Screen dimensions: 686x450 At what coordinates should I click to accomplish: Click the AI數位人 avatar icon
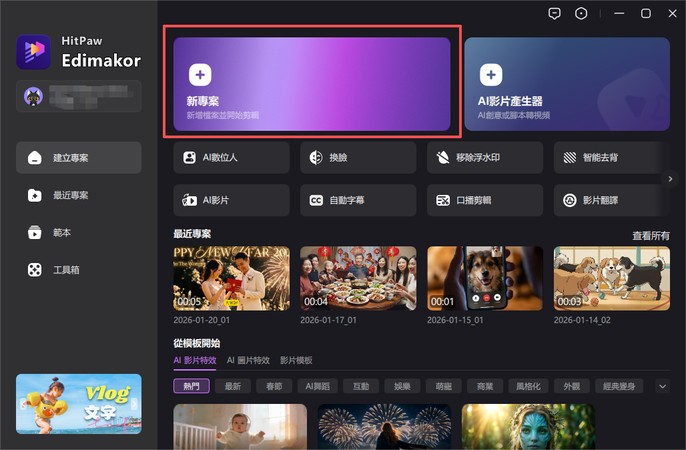[x=189, y=157]
